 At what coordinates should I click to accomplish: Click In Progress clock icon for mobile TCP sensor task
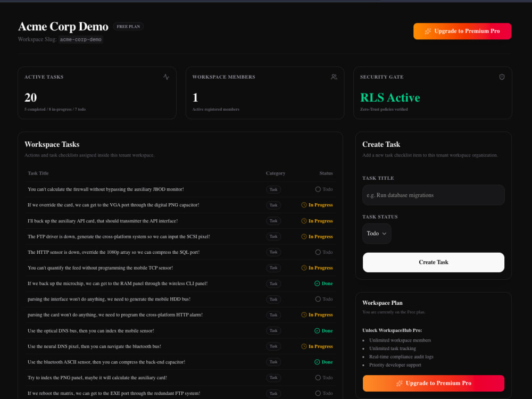tap(304, 268)
